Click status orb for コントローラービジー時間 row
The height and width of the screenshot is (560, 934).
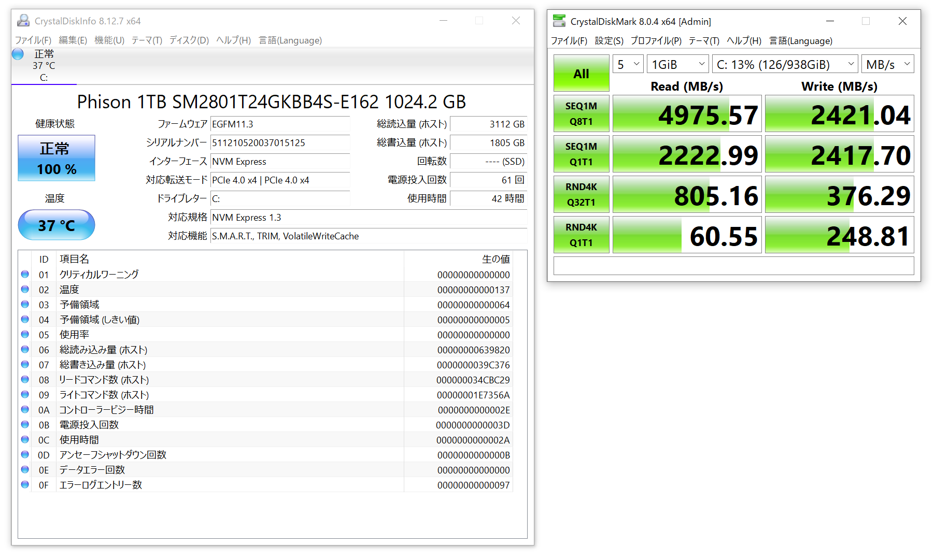[25, 409]
